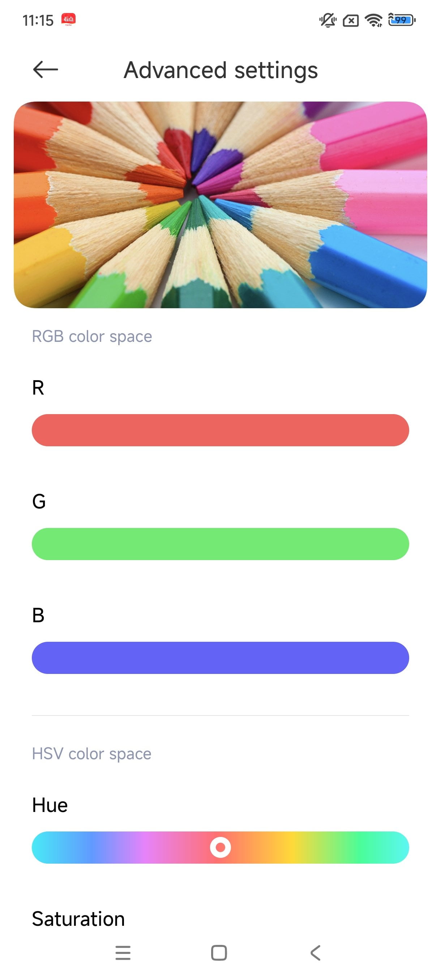
Task: Tap the home navigation button
Action: (219, 953)
